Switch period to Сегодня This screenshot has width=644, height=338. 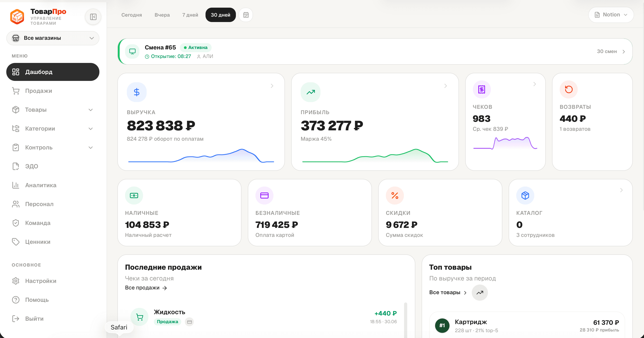tap(132, 15)
